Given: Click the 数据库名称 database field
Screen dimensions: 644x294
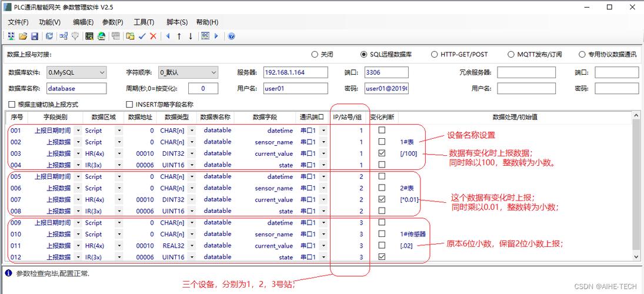Looking at the screenshot, I should (x=76, y=88).
